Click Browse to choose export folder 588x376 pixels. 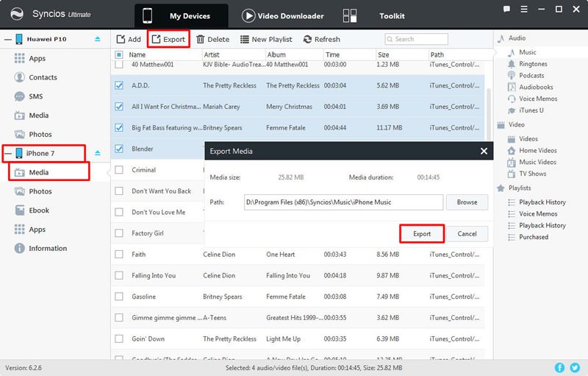coord(467,202)
